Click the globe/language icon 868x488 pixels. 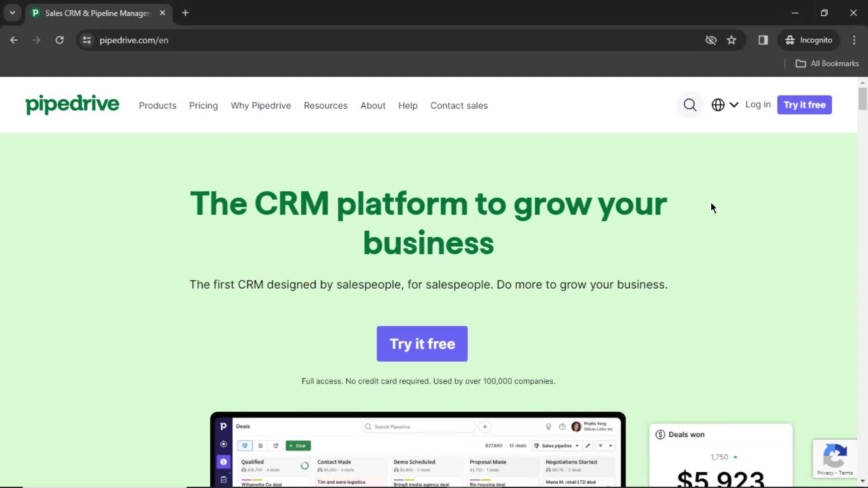point(718,105)
